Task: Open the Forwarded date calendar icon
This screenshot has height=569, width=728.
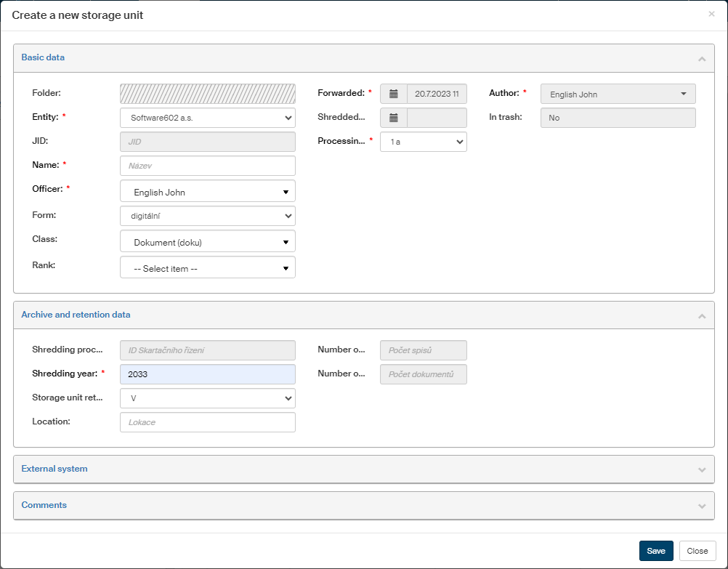Action: [x=393, y=94]
